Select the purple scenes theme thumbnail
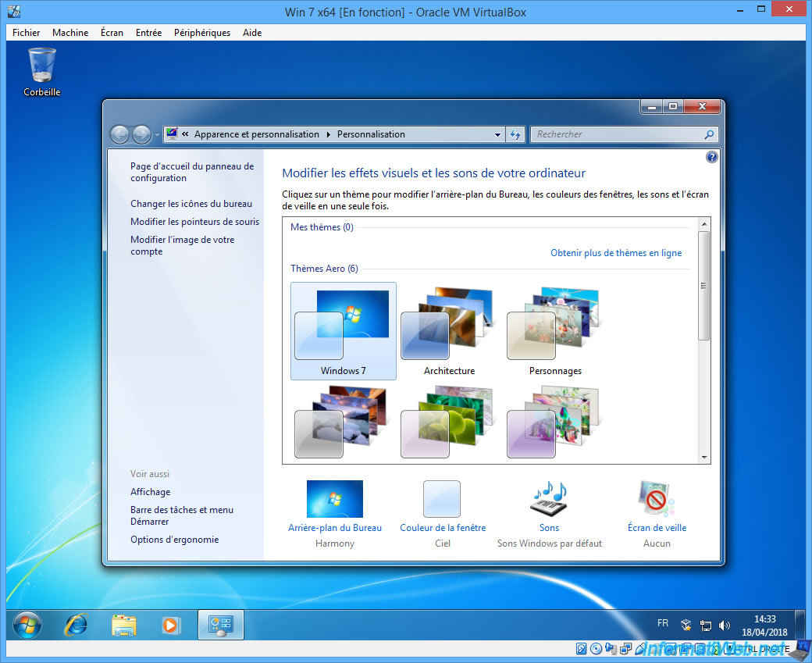812x663 pixels. (x=553, y=422)
